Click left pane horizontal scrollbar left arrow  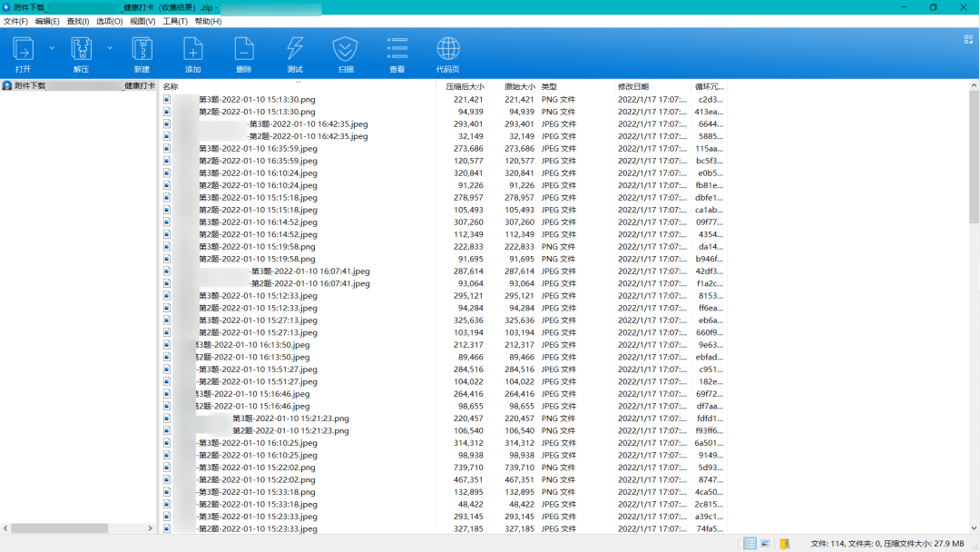(x=5, y=528)
